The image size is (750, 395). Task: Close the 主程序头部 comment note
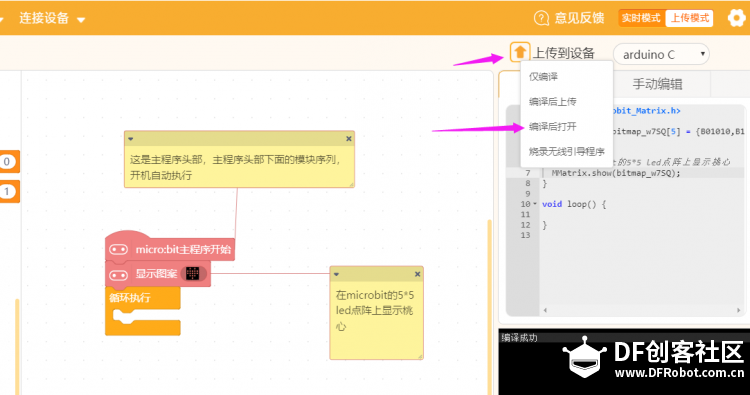[x=349, y=139]
